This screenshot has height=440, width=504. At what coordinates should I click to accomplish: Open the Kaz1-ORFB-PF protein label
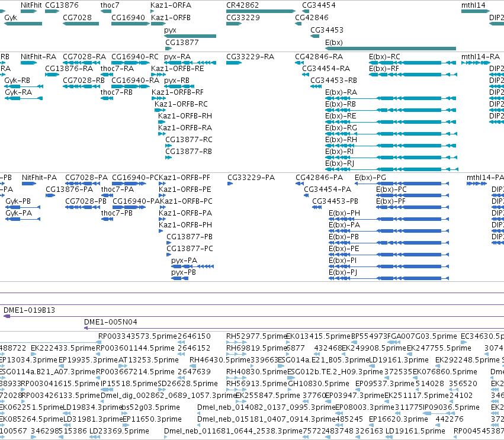(185, 178)
